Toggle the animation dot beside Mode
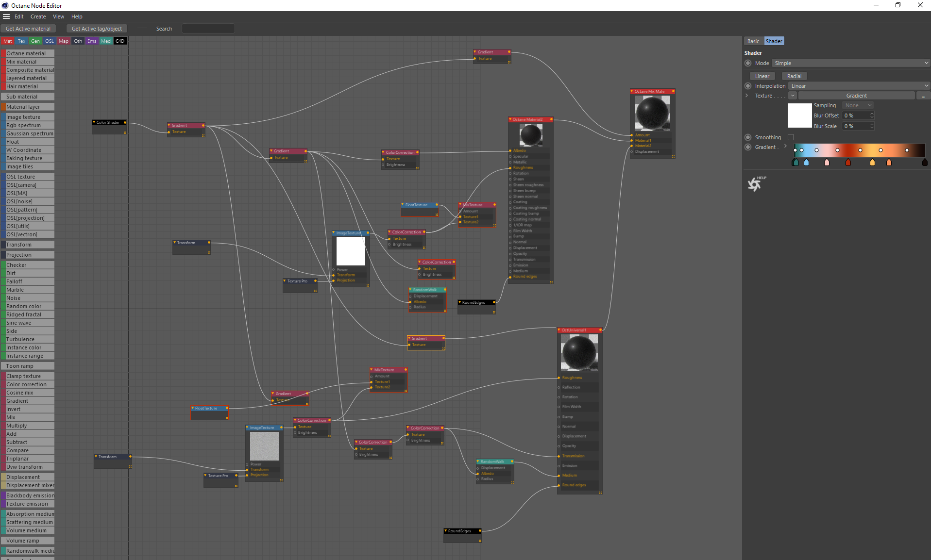The height and width of the screenshot is (560, 931). click(748, 63)
